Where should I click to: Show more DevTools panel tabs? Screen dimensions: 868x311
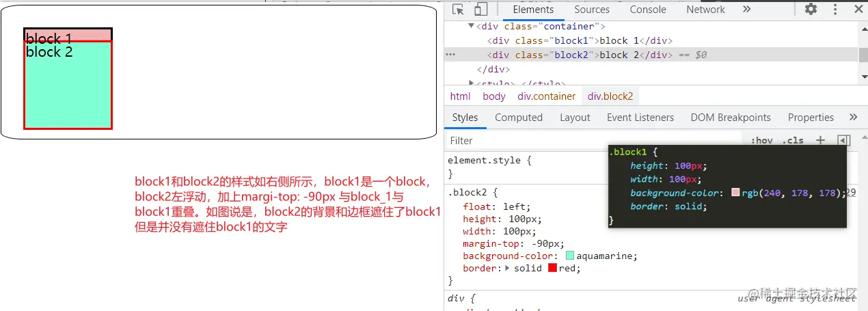pyautogui.click(x=746, y=9)
